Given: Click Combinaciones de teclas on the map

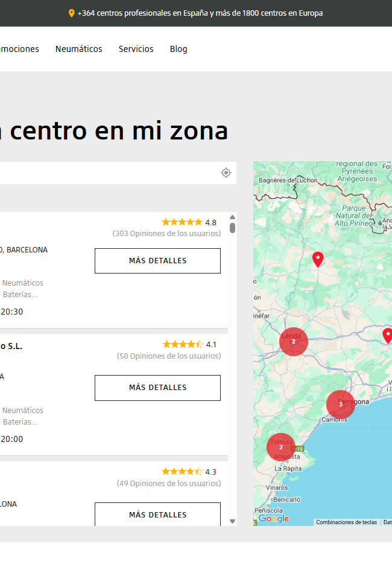Looking at the screenshot, I should pyautogui.click(x=347, y=522).
